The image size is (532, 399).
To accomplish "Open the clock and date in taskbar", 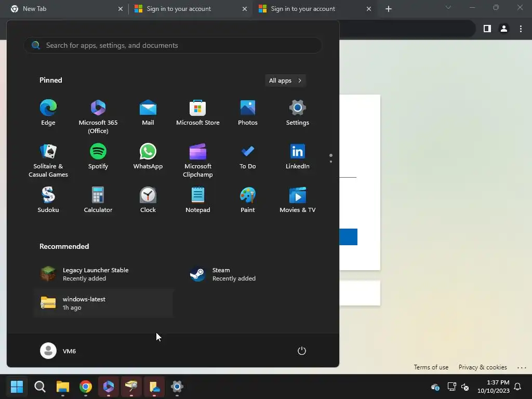I will [494, 387].
